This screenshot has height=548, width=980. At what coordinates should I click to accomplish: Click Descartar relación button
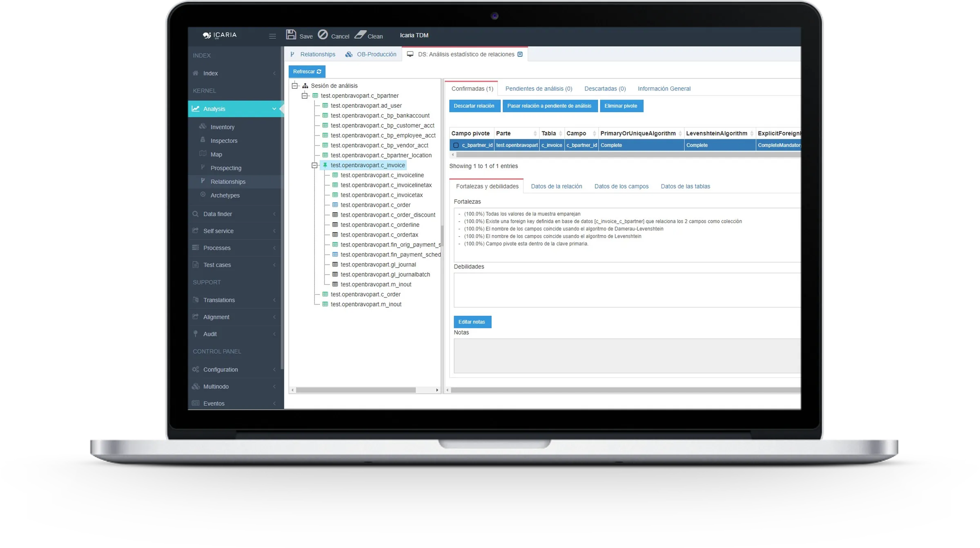(x=474, y=106)
